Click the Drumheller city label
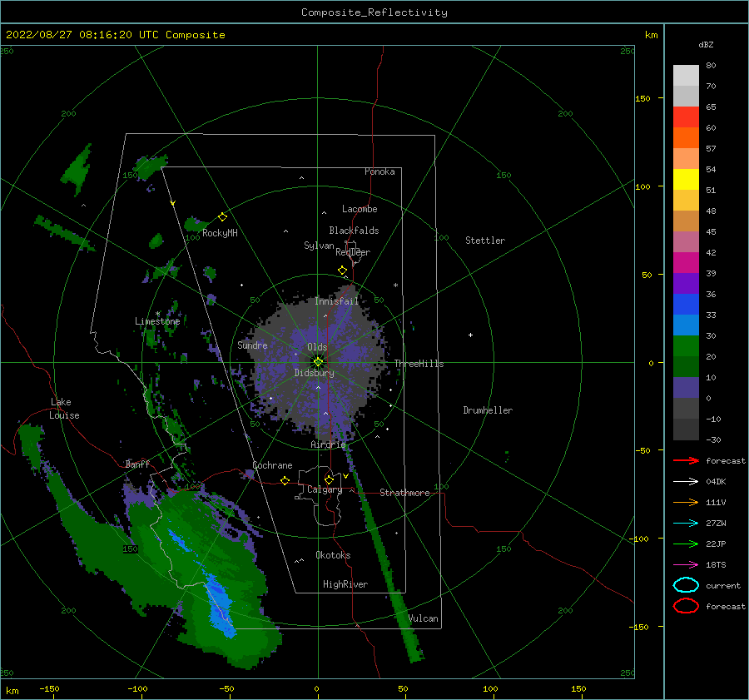The width and height of the screenshot is (749, 700). pos(487,410)
